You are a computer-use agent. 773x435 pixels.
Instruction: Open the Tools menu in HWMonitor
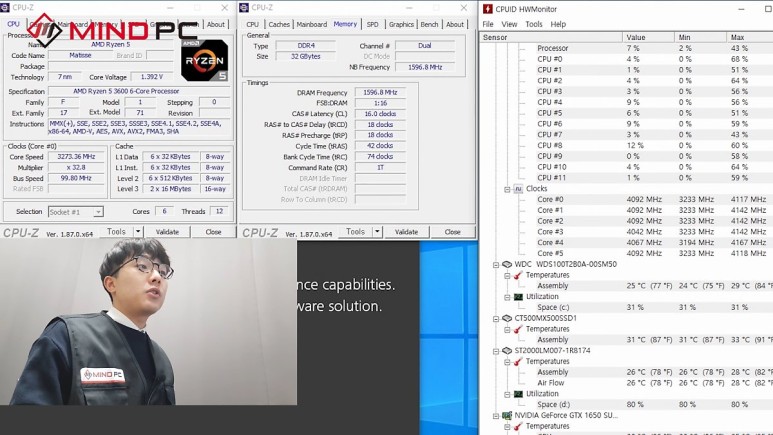coord(534,24)
